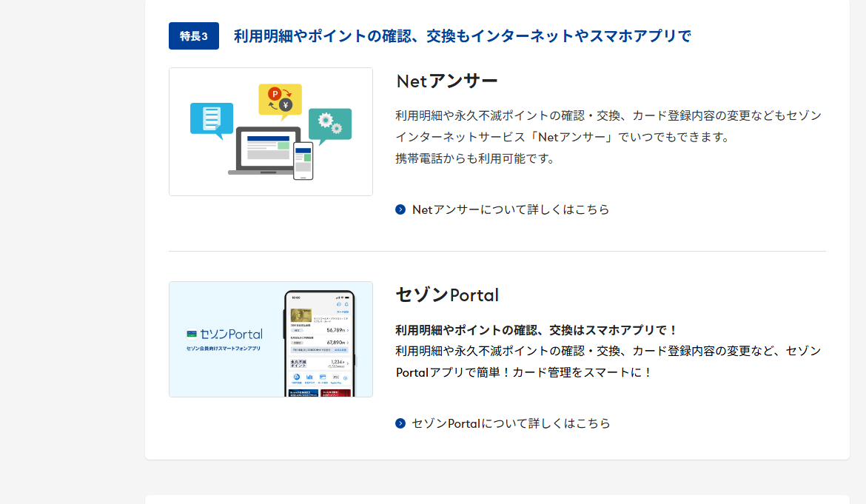
Task: Click the 特長3 badge label
Action: point(194,36)
